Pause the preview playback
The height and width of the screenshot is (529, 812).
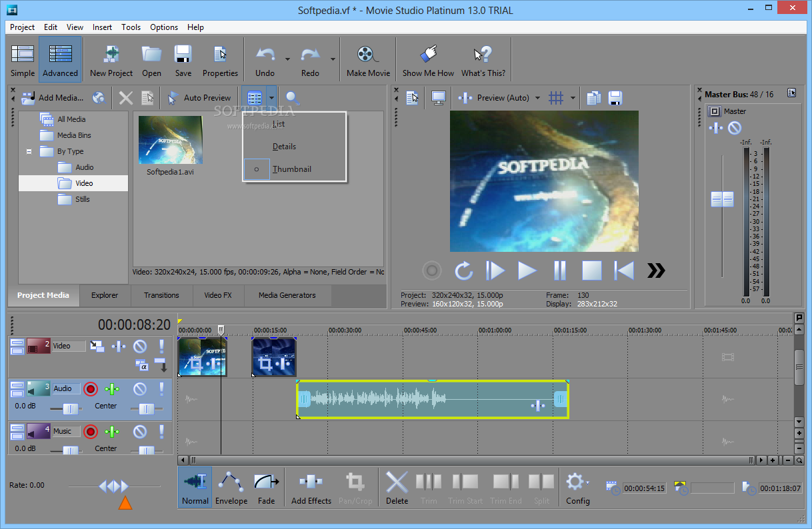click(560, 270)
